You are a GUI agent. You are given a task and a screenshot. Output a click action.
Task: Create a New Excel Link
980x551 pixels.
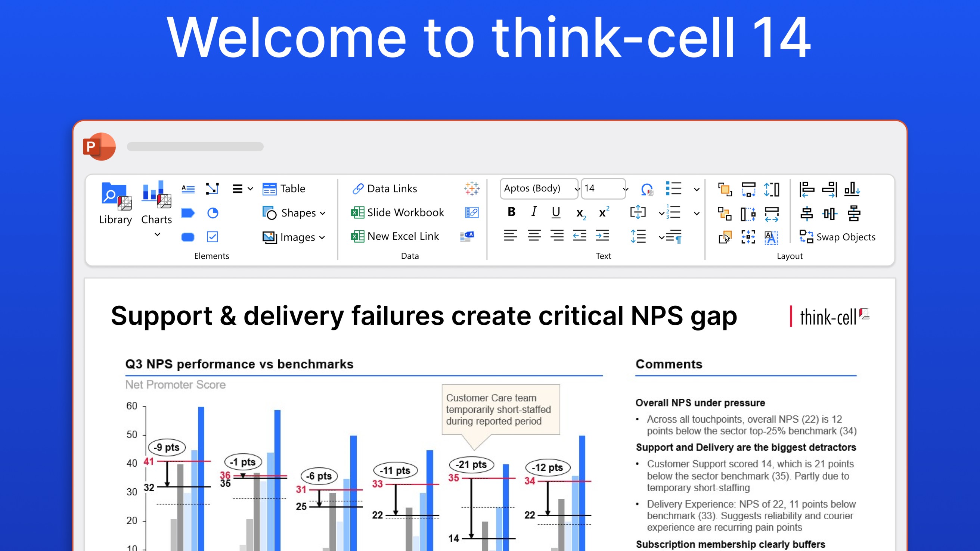tap(394, 237)
